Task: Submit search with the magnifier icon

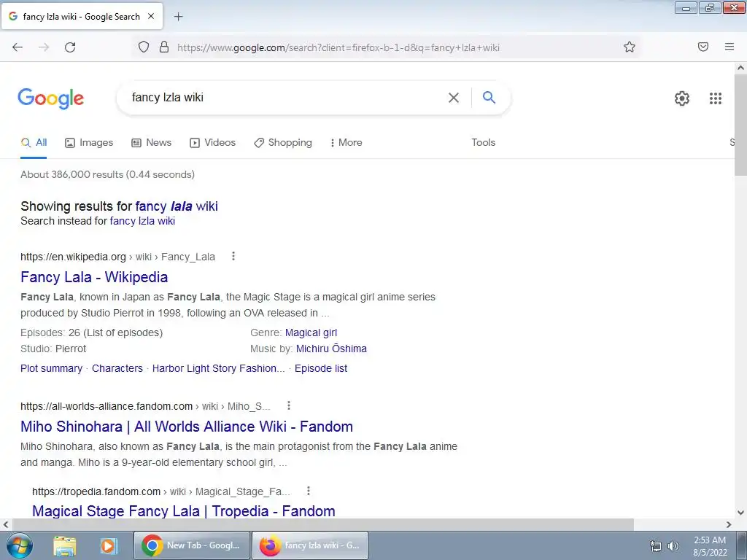Action: coord(489,97)
